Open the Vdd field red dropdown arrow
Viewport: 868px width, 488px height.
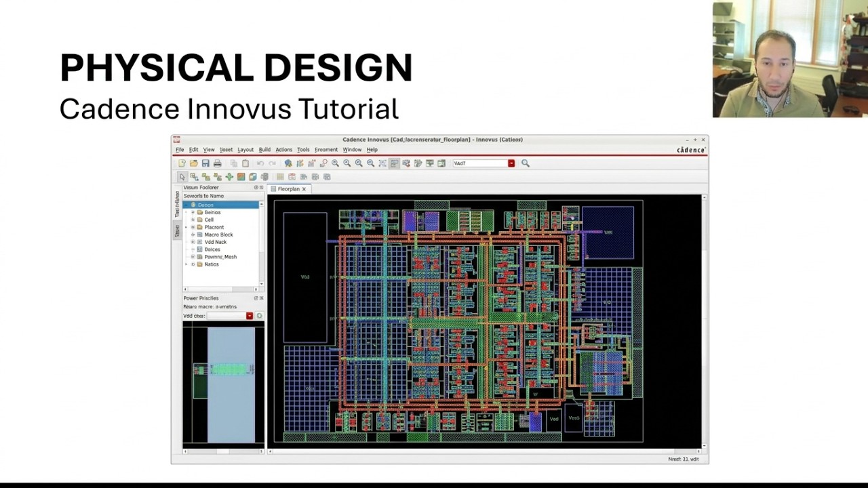pos(250,316)
